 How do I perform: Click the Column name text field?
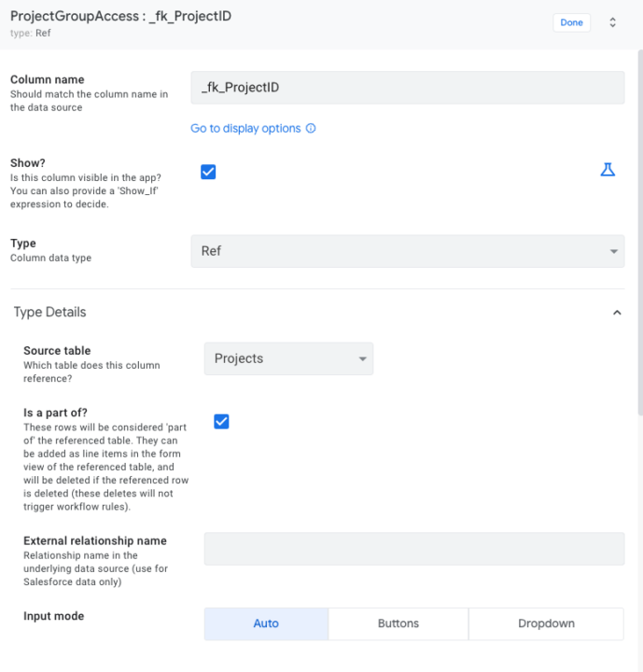[x=407, y=88]
